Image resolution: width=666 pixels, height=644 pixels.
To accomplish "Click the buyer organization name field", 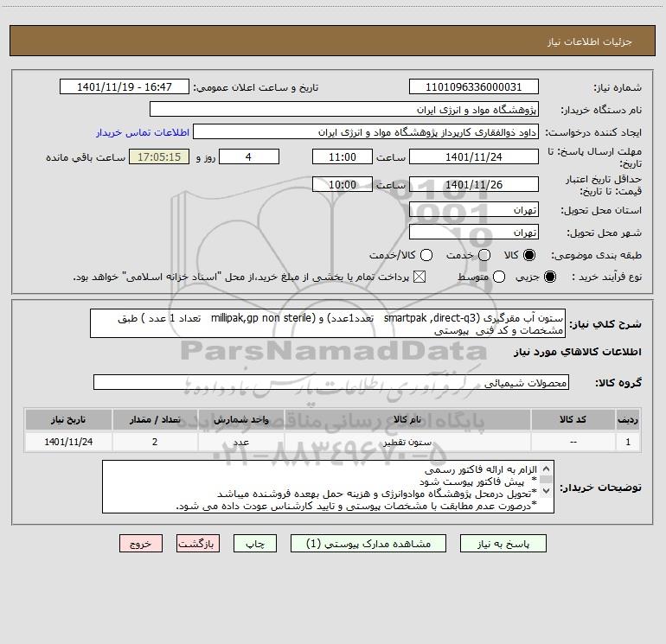I will pyautogui.click(x=344, y=110).
